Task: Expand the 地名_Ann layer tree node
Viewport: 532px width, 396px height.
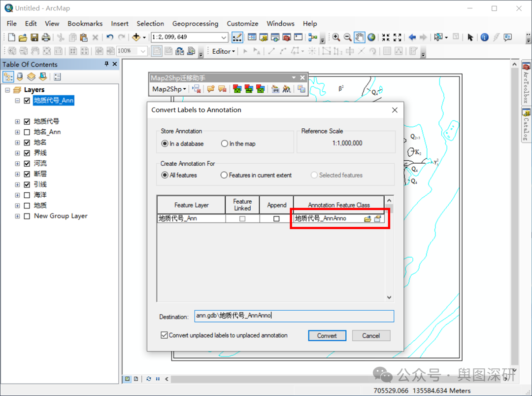Action: [17, 132]
